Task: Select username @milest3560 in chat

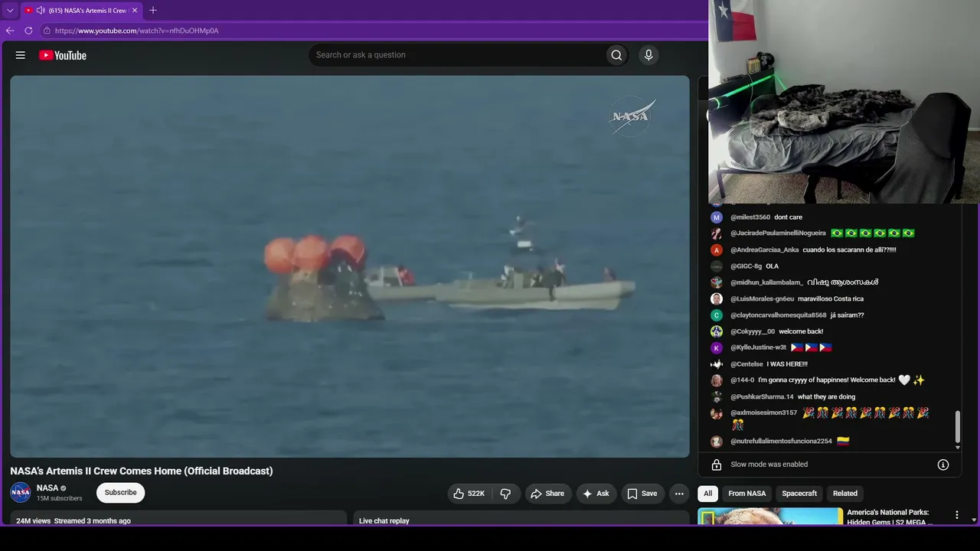Action: click(750, 217)
